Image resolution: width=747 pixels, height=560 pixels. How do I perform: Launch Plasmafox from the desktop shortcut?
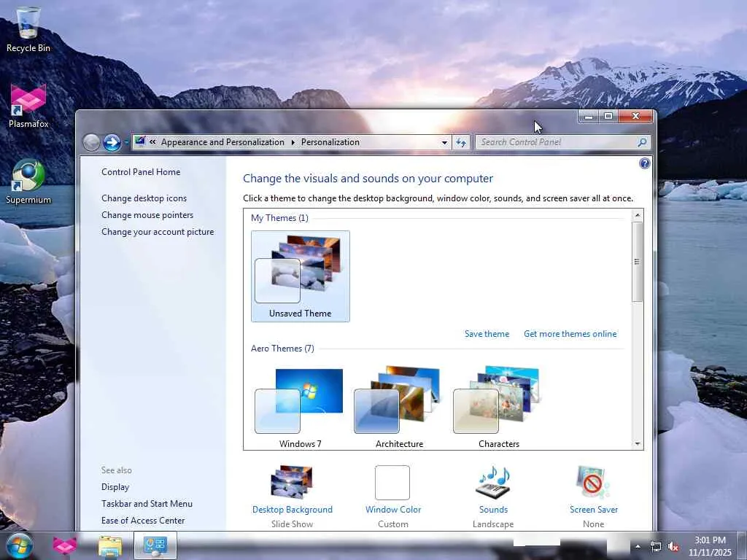(28, 106)
